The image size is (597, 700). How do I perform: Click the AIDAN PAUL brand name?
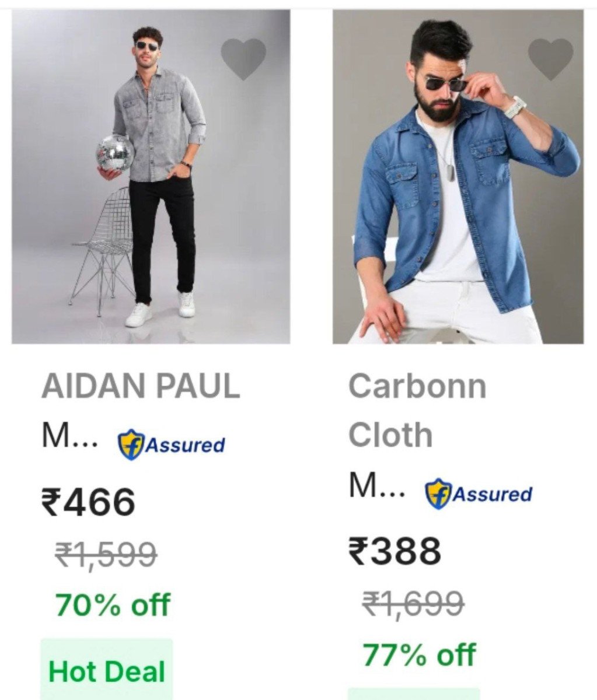141,386
